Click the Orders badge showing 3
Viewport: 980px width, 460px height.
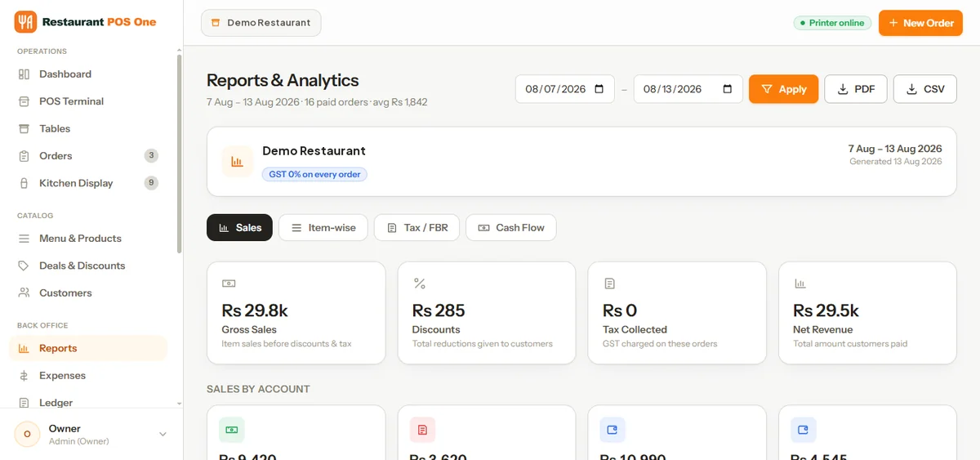(151, 155)
